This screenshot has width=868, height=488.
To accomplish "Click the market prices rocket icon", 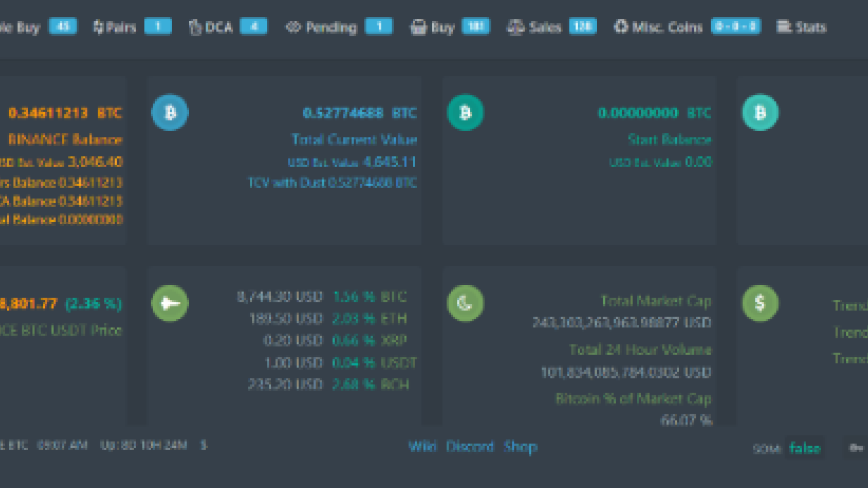I will point(170,303).
